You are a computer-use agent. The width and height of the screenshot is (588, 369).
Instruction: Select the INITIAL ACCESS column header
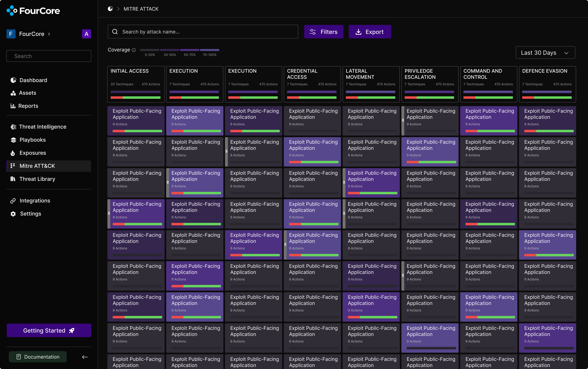[x=136, y=84]
